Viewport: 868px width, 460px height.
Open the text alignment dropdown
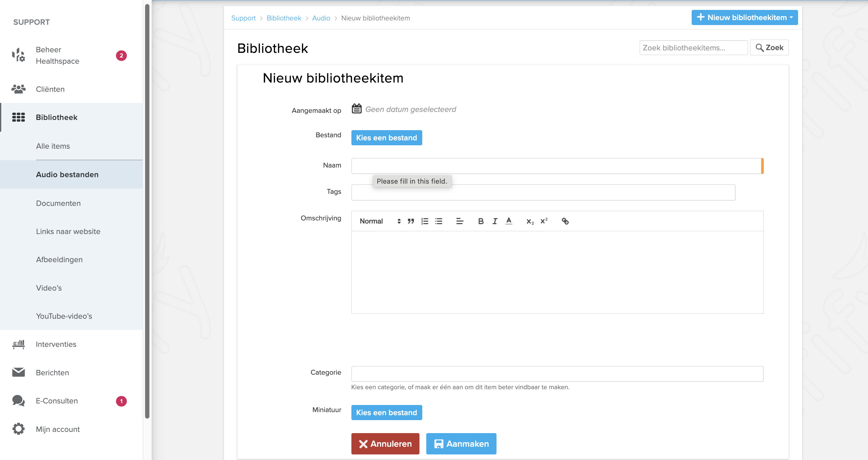pyautogui.click(x=459, y=221)
